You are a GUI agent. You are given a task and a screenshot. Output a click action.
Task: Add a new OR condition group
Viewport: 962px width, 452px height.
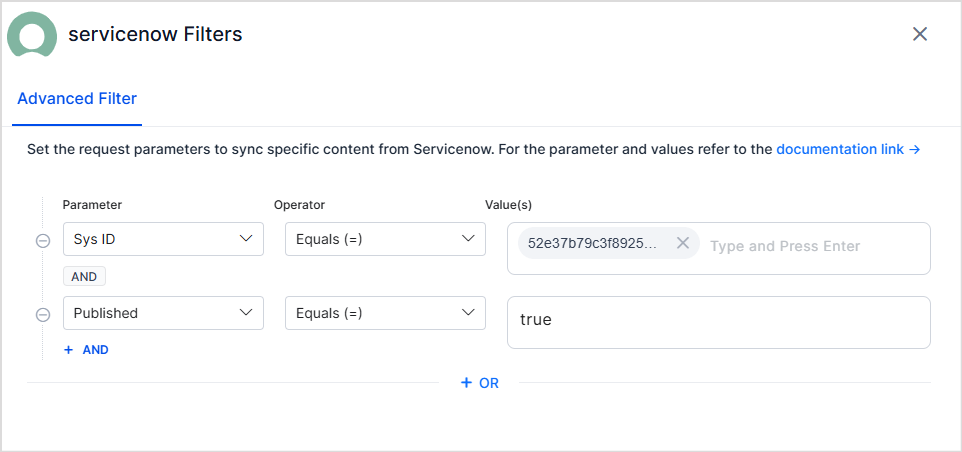point(480,383)
